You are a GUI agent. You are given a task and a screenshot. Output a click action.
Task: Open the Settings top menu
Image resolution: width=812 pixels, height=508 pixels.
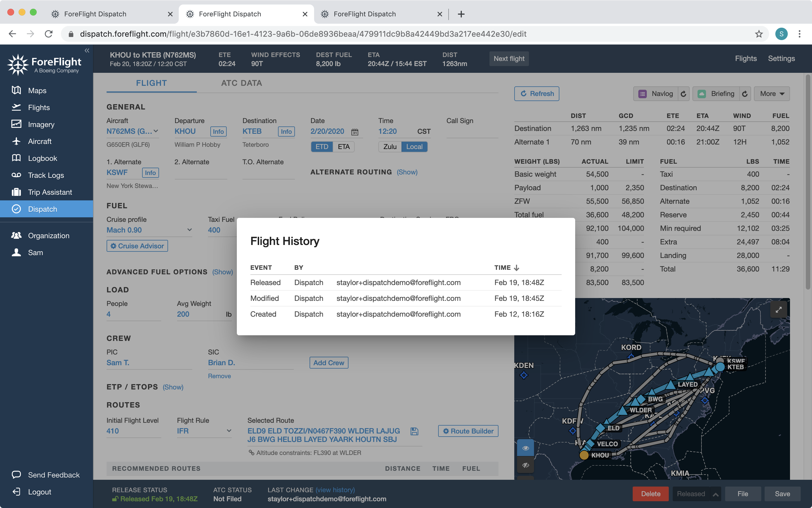[x=781, y=58]
